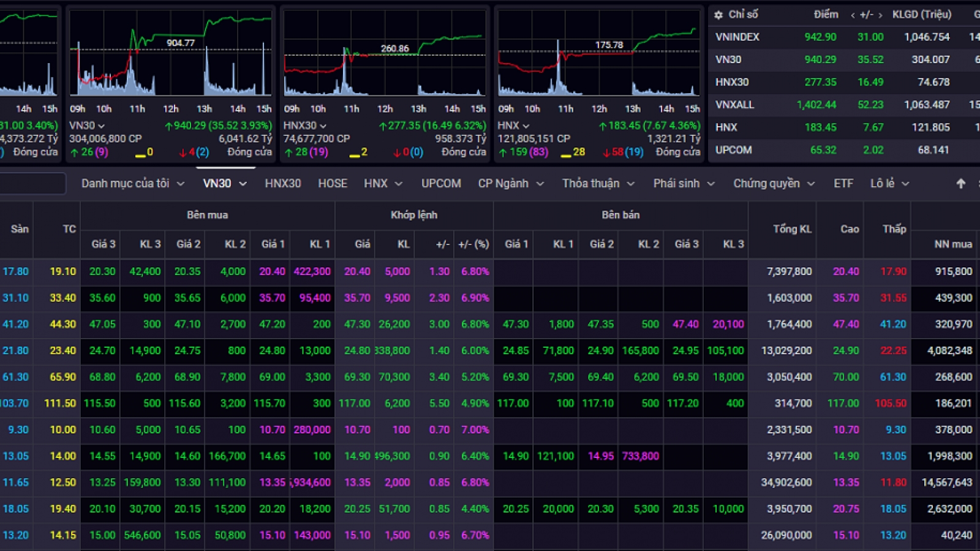The height and width of the screenshot is (551, 980).
Task: Select the HNX row in index list
Action: [845, 128]
